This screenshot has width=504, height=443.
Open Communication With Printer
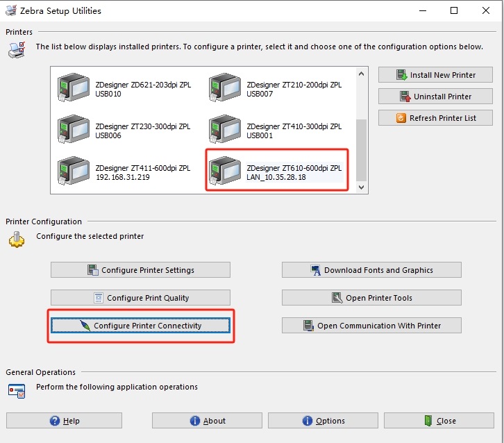371,326
